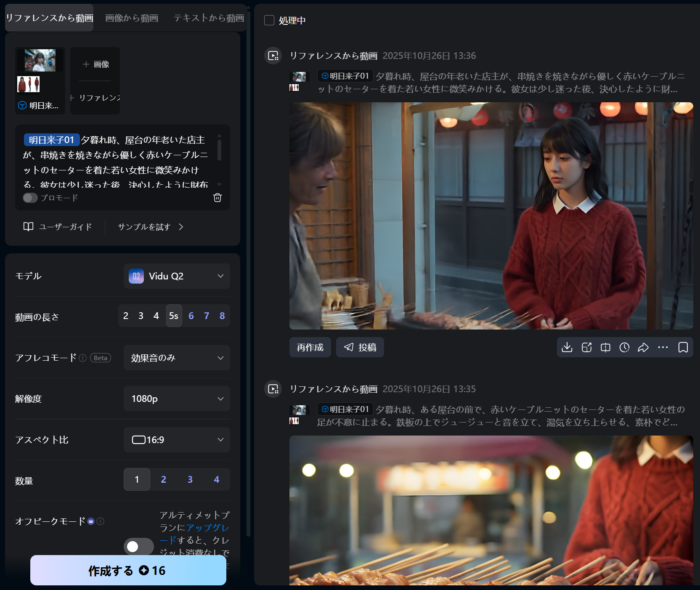This screenshot has width=700, height=590.
Task: Click the split-frame icon in the video toolbar
Action: click(x=605, y=347)
